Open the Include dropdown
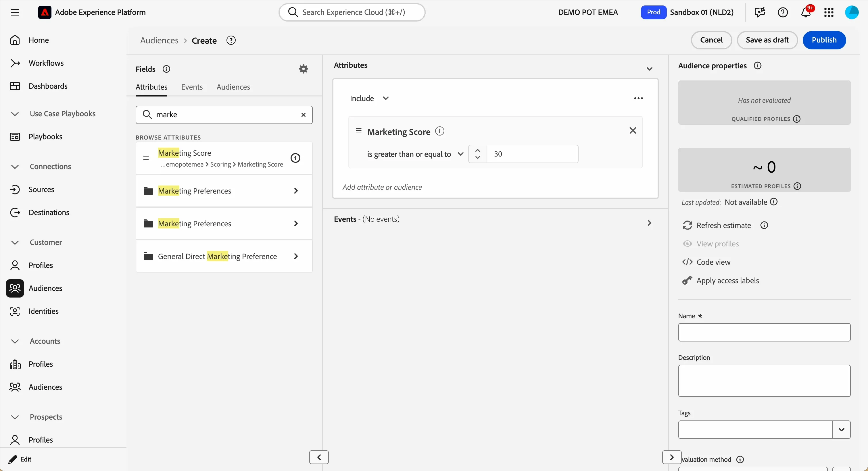 [x=369, y=98]
